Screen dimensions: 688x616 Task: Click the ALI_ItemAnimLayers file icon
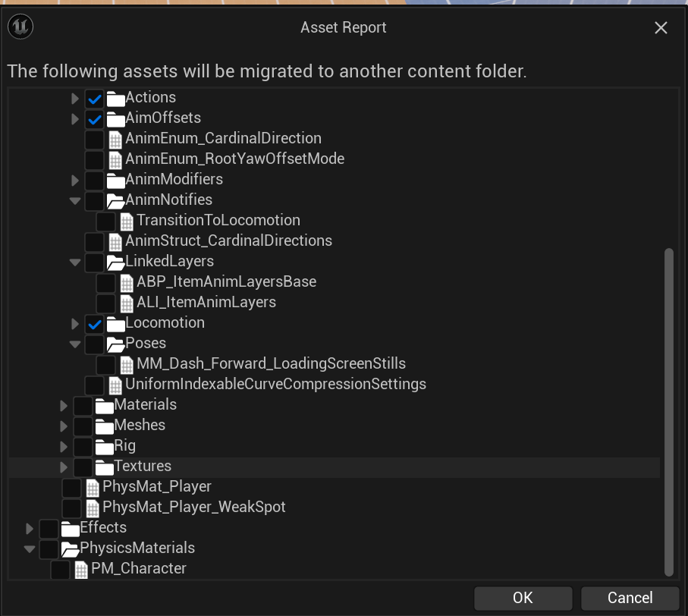[x=127, y=303]
